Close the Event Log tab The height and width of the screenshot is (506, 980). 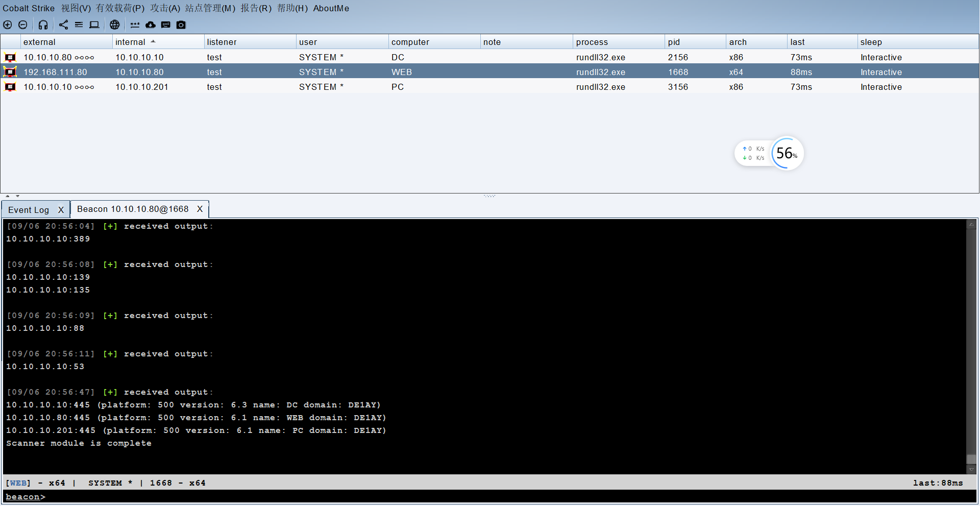point(61,210)
